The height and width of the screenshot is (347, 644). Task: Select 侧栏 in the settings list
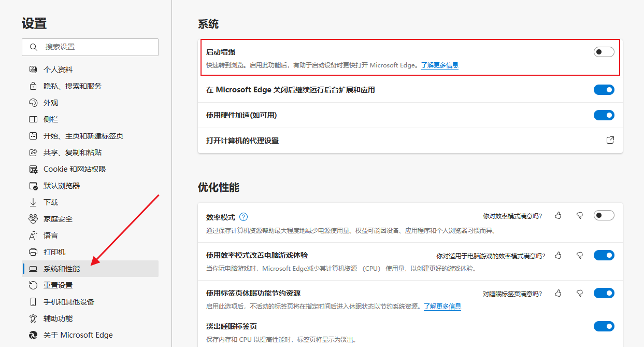click(x=90, y=119)
